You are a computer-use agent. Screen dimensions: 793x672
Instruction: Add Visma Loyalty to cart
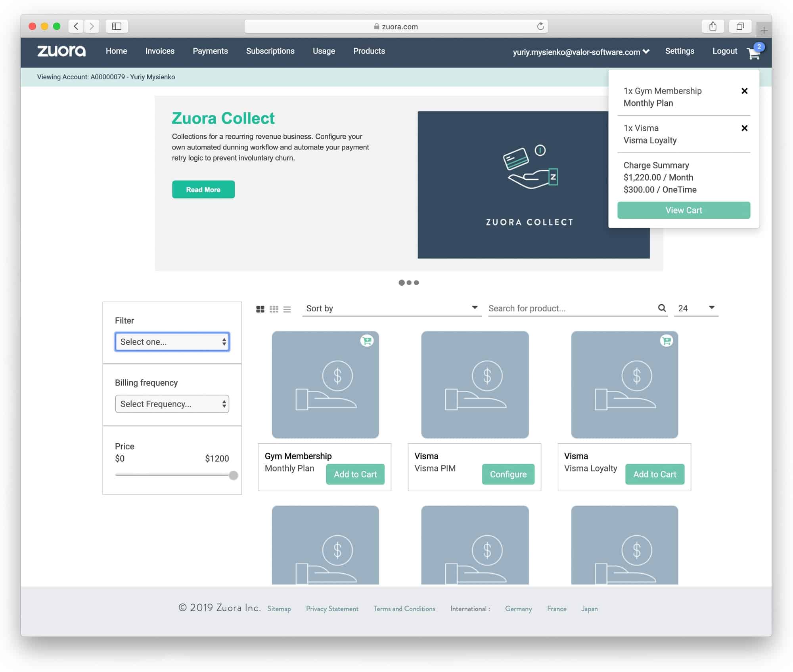point(655,474)
